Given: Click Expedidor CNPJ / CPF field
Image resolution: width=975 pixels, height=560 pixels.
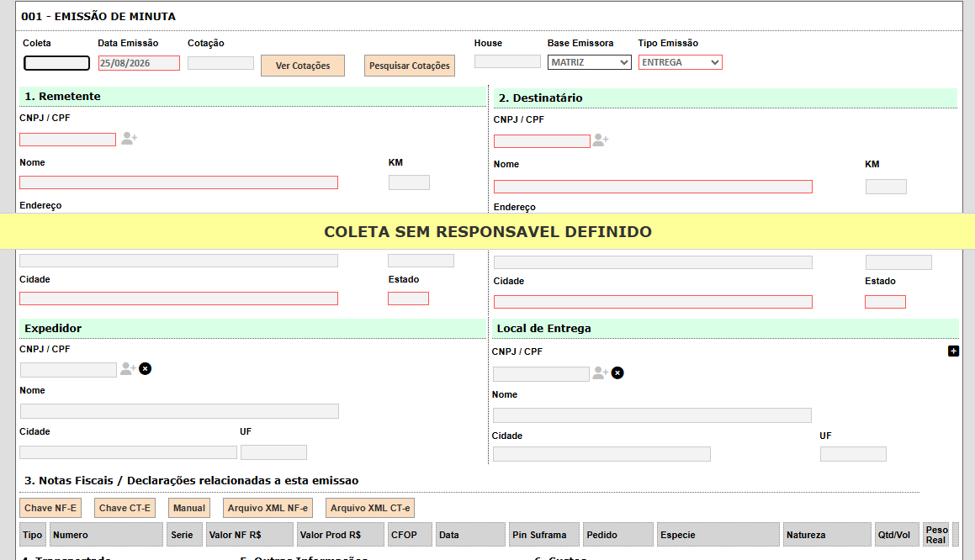Looking at the screenshot, I should [x=68, y=370].
